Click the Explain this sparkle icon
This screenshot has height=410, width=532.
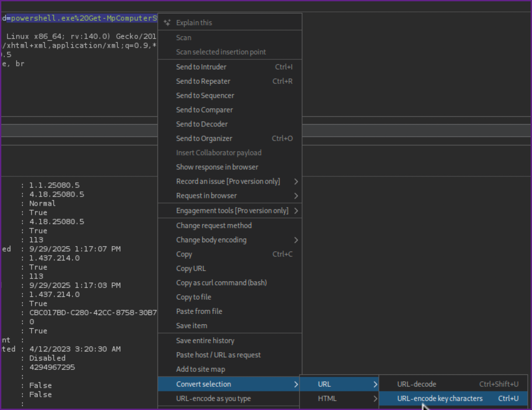(x=167, y=22)
